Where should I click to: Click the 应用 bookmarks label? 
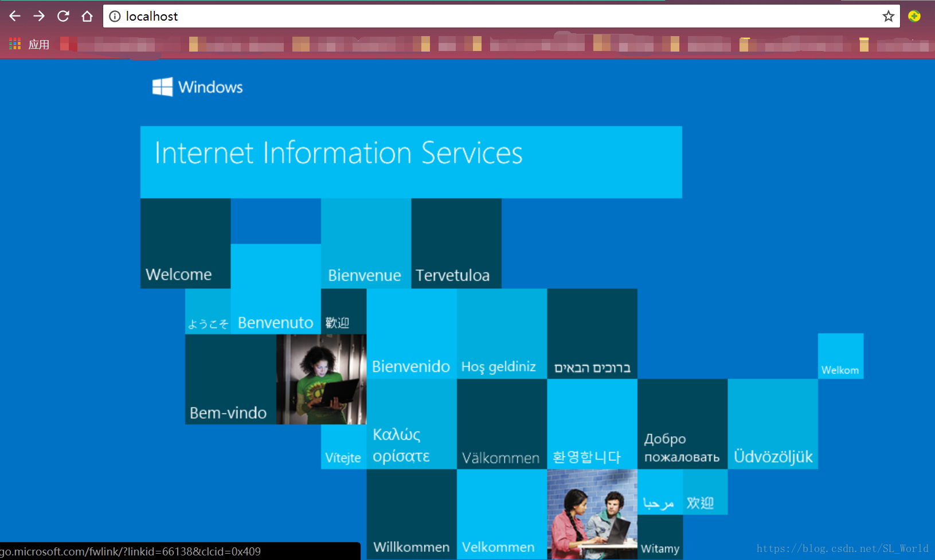39,44
